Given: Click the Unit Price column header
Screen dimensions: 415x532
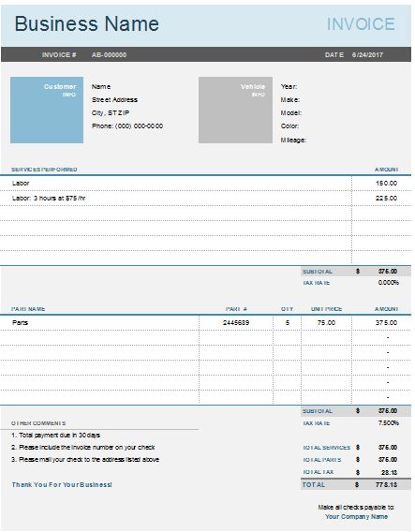Looking at the screenshot, I should pos(326,309).
